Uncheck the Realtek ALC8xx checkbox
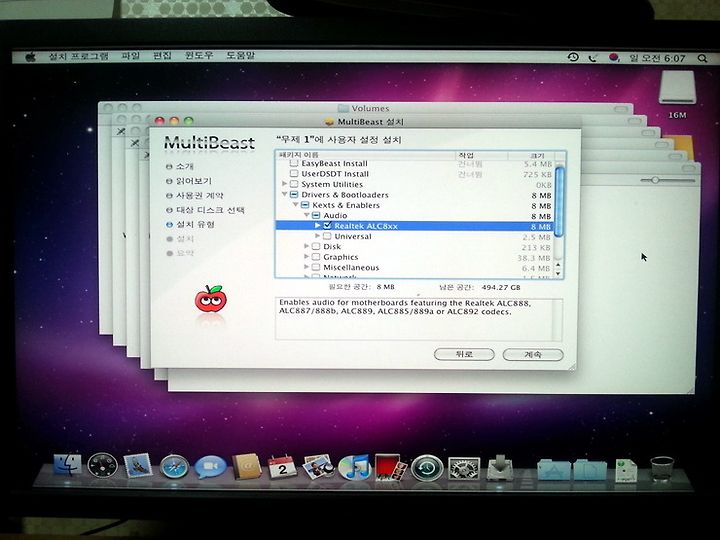Viewport: 720px width, 540px height. point(327,226)
